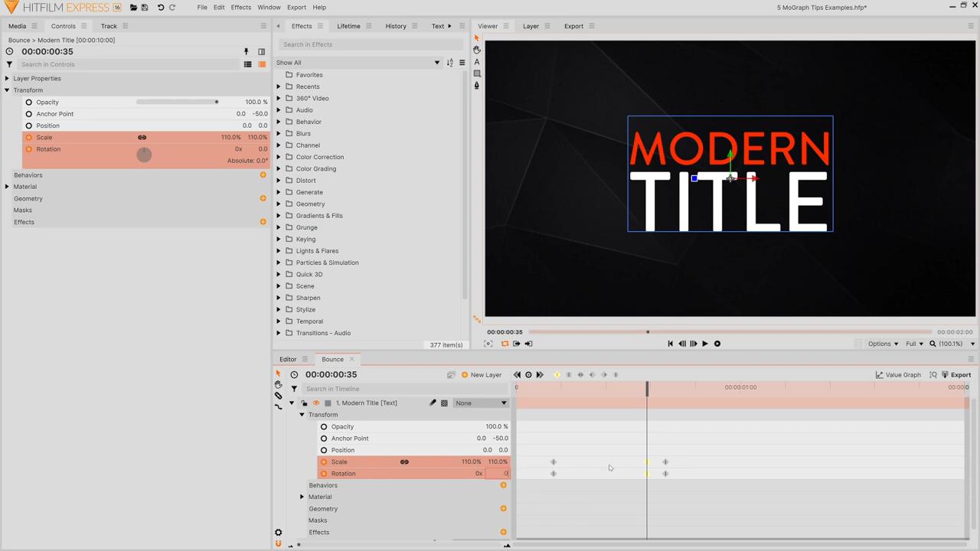
Task: Collapse Transform section in Controls
Action: click(x=7, y=90)
